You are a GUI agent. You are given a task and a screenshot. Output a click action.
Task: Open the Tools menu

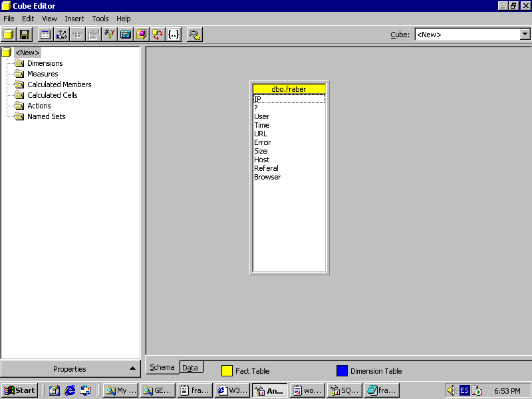coord(100,19)
